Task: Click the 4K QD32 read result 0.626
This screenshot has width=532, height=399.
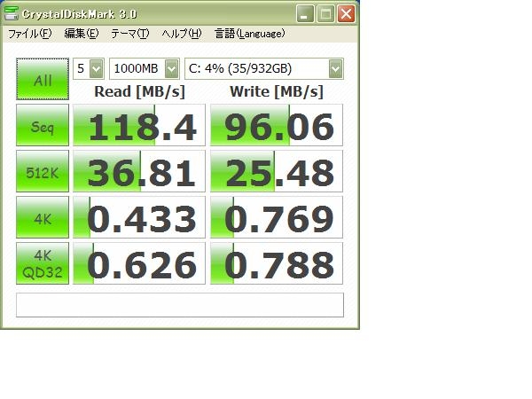Action: click(x=139, y=263)
